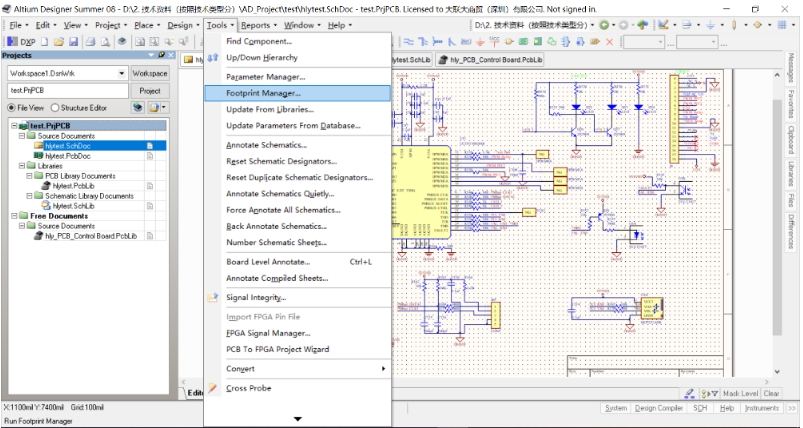
Task: Pin the Projects panel
Action: click(161, 55)
